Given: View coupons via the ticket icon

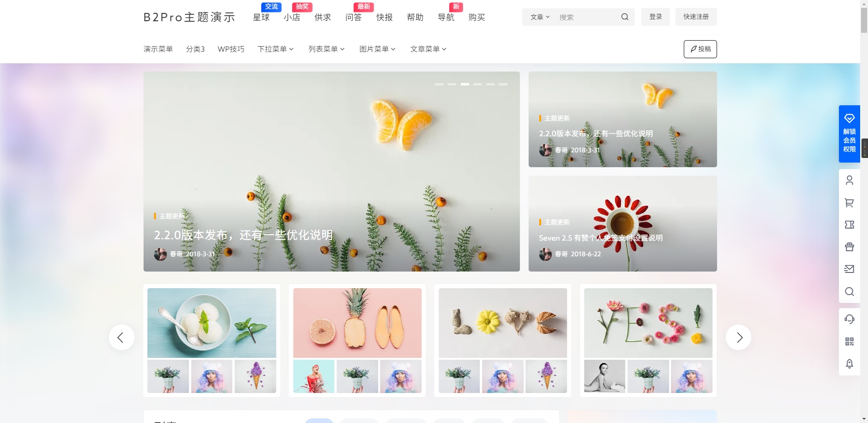Looking at the screenshot, I should [x=850, y=224].
